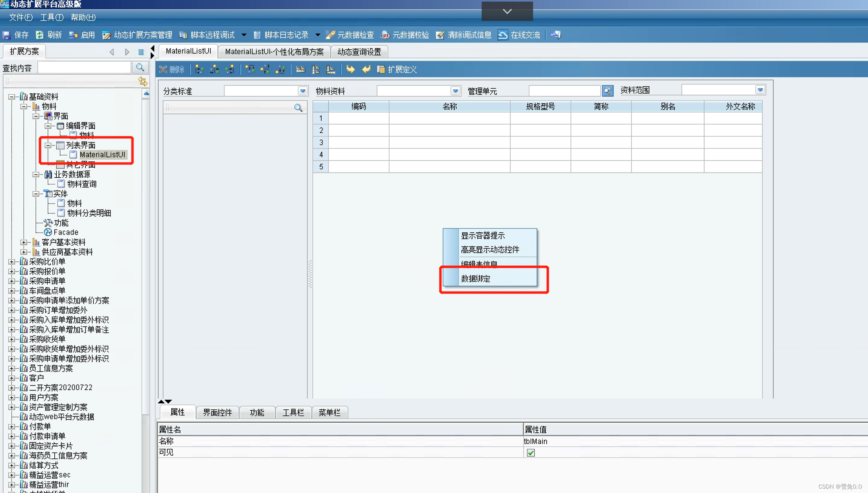Open the 分类标准 dropdown
Viewport: 868px width, 493px height.
(x=303, y=91)
